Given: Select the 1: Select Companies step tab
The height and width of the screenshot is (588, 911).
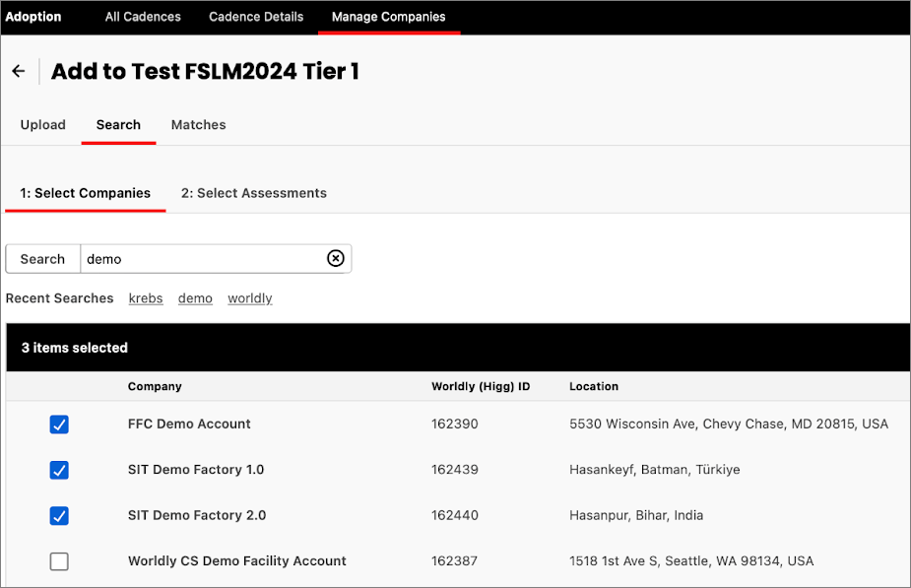Looking at the screenshot, I should (x=86, y=193).
